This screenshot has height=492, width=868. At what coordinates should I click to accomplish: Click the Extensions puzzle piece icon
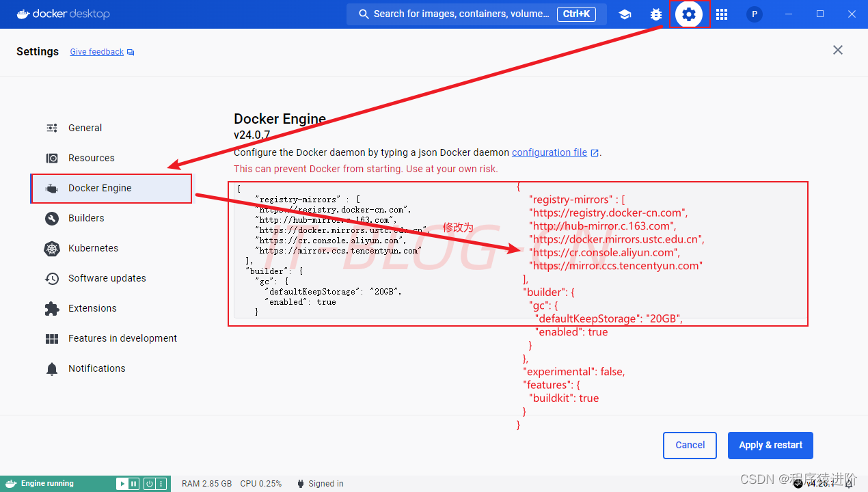[52, 309]
